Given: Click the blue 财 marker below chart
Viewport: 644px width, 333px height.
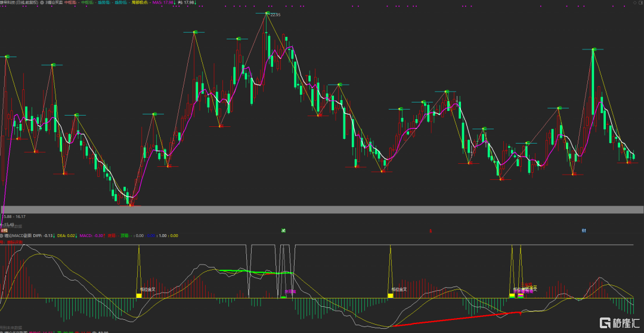Looking at the screenshot, I should click(x=584, y=231).
